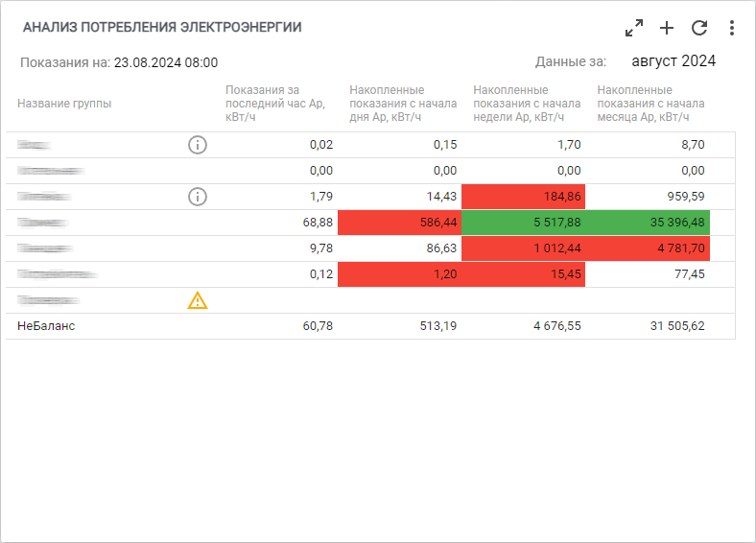Click the value 77,45
The height and width of the screenshot is (543, 756).
(x=690, y=274)
